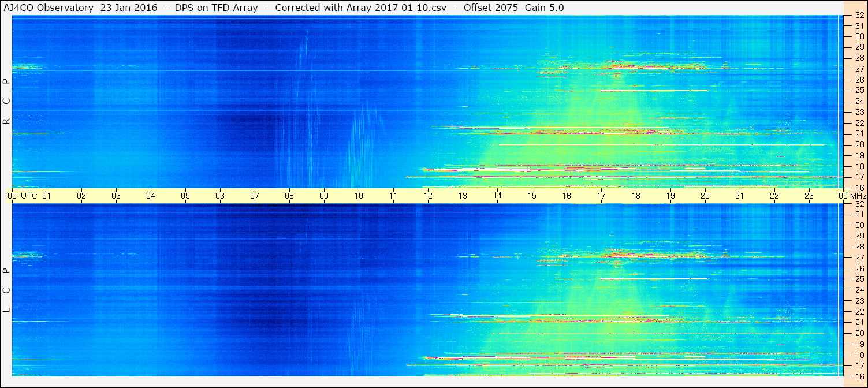Click the 32 MHz tick in LCP panel

click(x=859, y=204)
